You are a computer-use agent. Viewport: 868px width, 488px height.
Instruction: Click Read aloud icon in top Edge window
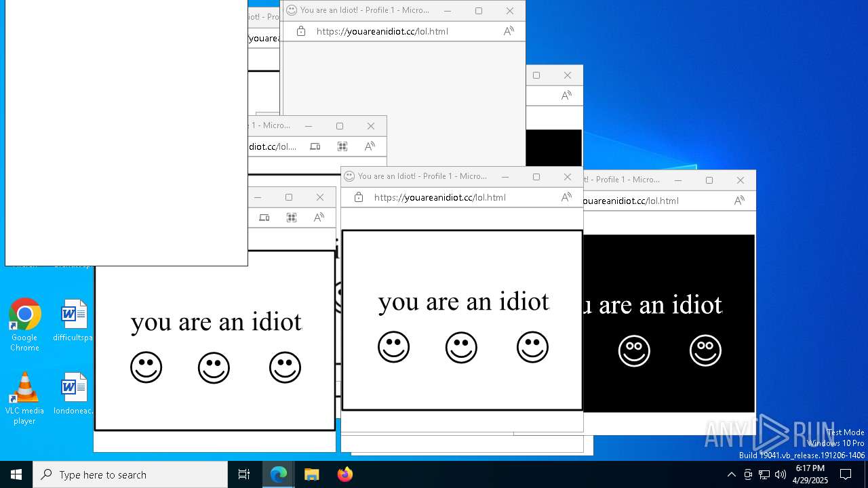coord(509,31)
